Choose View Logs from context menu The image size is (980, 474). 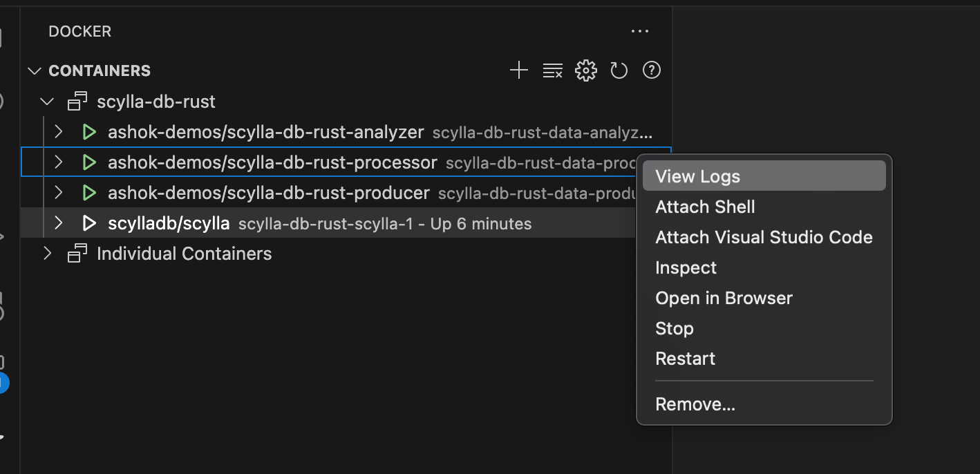(x=698, y=176)
